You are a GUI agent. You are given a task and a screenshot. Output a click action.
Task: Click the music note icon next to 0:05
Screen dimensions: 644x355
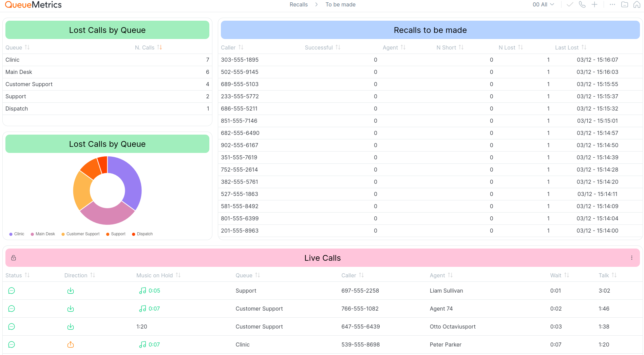(142, 291)
